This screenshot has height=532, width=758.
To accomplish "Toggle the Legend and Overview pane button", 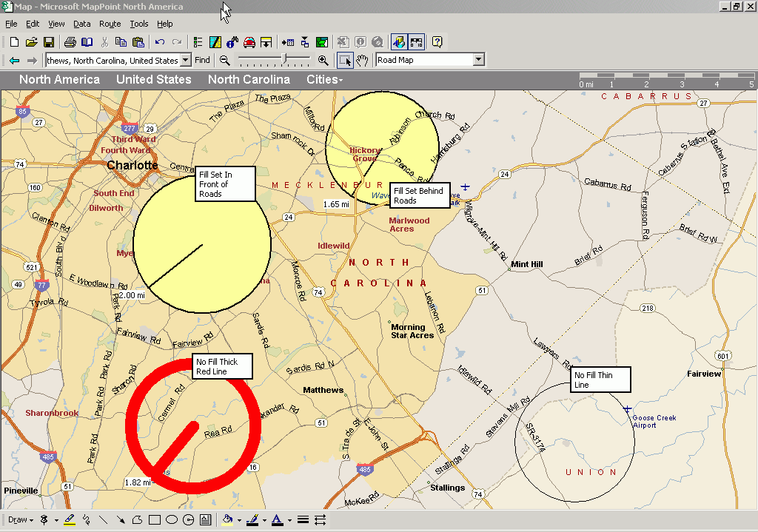I will pos(398,42).
